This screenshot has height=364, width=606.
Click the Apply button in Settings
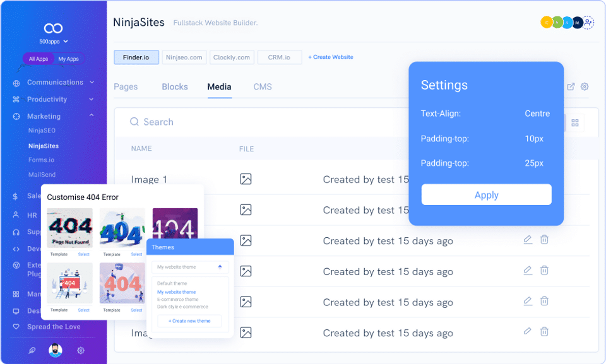point(486,195)
